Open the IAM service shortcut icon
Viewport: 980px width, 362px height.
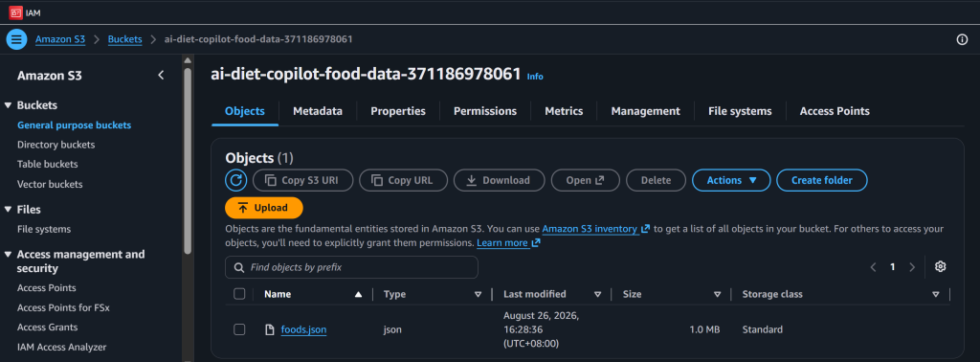point(15,11)
